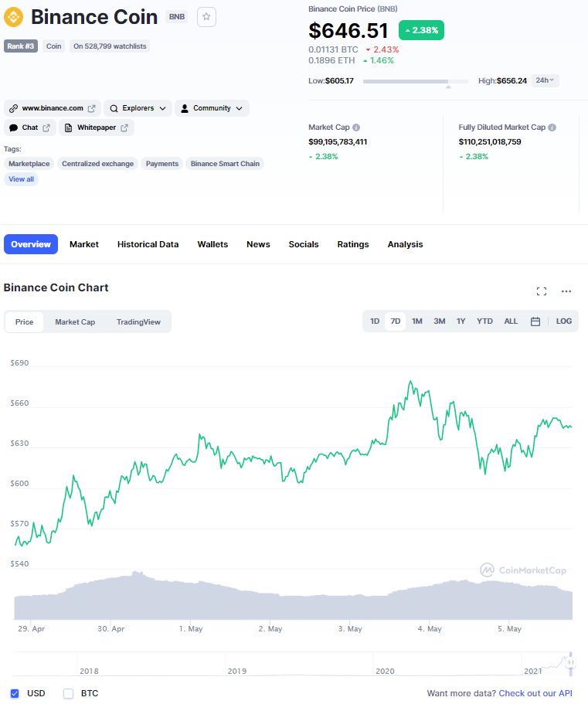
Task: Click the low-high daily price range bar
Action: [415, 80]
